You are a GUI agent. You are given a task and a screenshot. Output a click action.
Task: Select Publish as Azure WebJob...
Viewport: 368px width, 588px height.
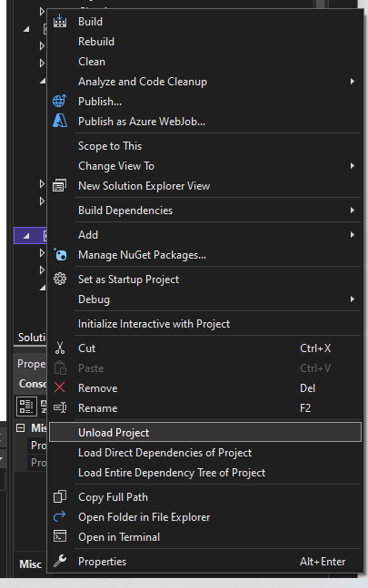(x=205, y=121)
